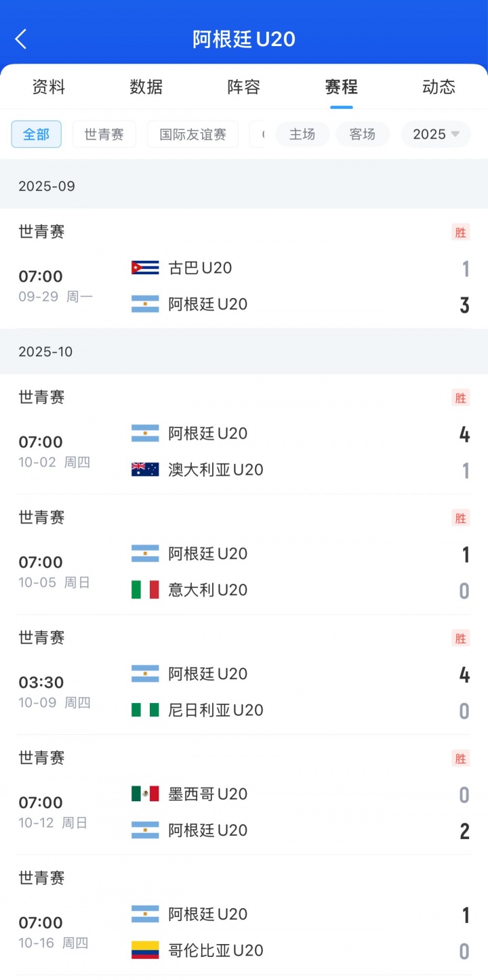Tap the Cuba U20 flag icon
The image size is (488, 980).
click(145, 268)
